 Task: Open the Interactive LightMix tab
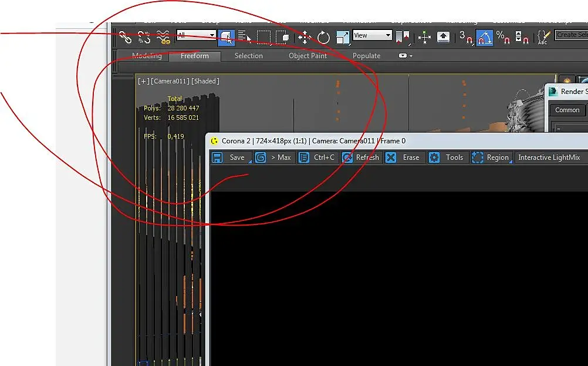coord(549,157)
